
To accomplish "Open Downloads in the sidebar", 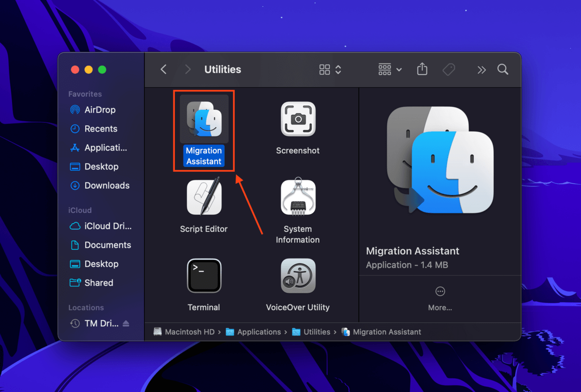I will point(99,185).
